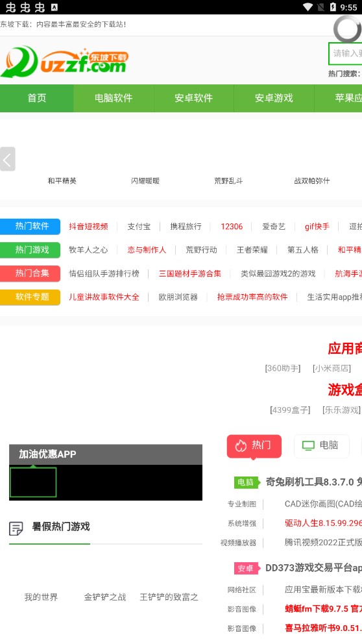
Task: Open the 首页 navigation tab
Action: click(37, 98)
